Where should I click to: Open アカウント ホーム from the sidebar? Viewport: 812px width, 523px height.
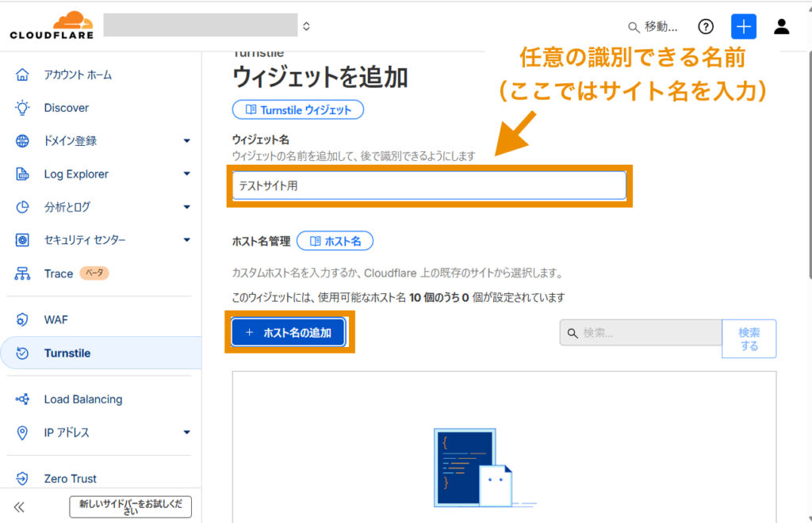click(78, 74)
